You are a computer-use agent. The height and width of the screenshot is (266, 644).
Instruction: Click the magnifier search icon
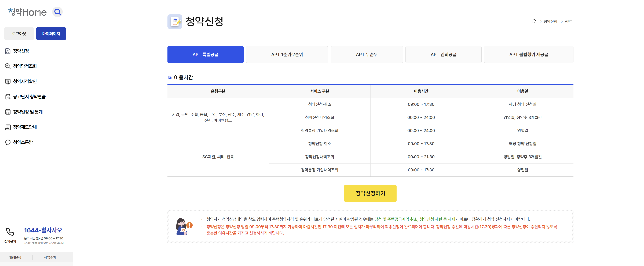(x=58, y=12)
